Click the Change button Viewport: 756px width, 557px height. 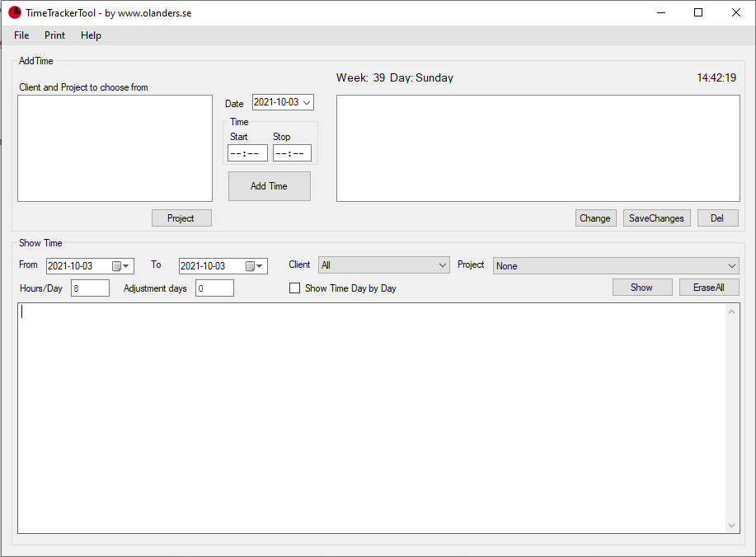[x=595, y=218]
